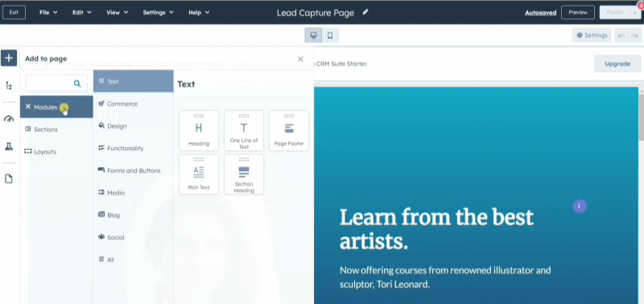Switch to mobile view icon
The height and width of the screenshot is (304, 644).
click(330, 35)
